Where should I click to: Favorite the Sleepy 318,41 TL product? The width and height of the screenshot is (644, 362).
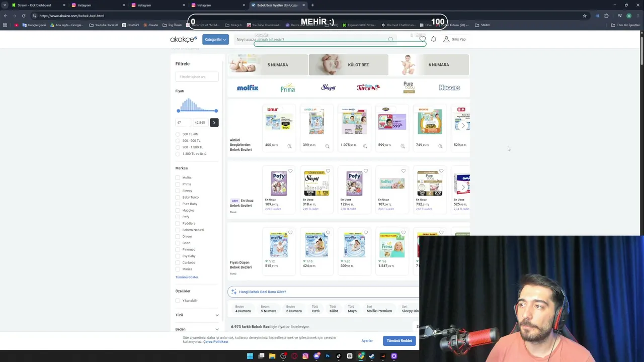click(328, 171)
